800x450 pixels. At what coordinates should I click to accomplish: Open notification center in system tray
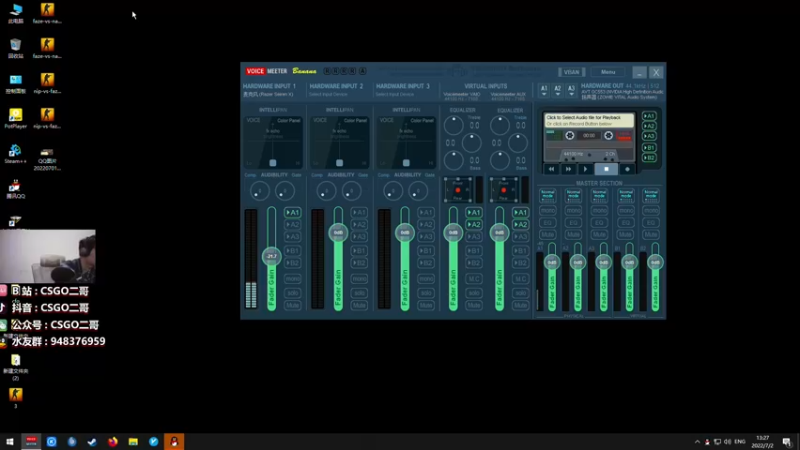786,442
